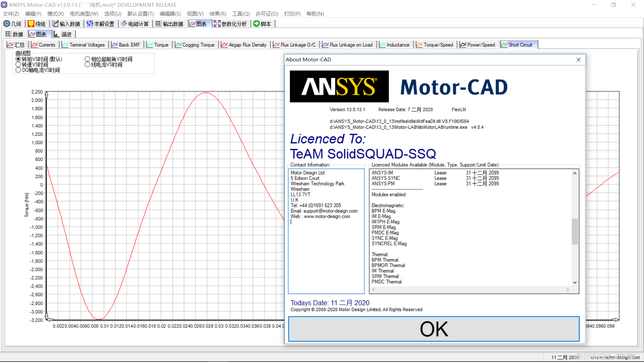Open the Power/Speed graph tab

pyautogui.click(x=477, y=45)
